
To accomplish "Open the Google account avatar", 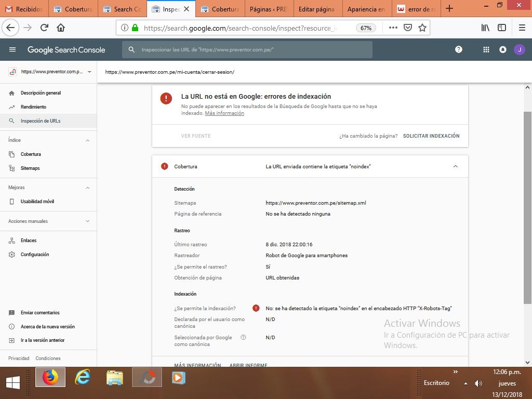I will click(519, 49).
